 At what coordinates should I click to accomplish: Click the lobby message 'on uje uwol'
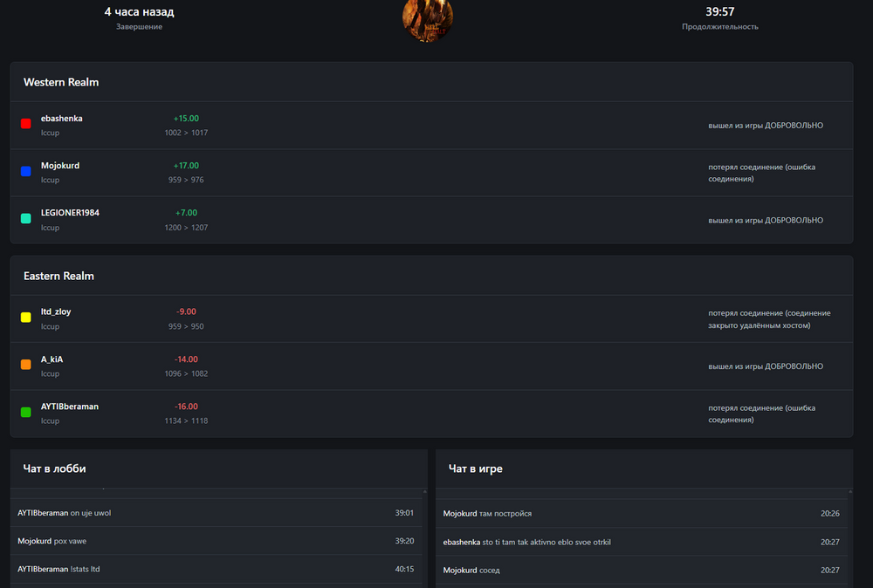(x=90, y=513)
